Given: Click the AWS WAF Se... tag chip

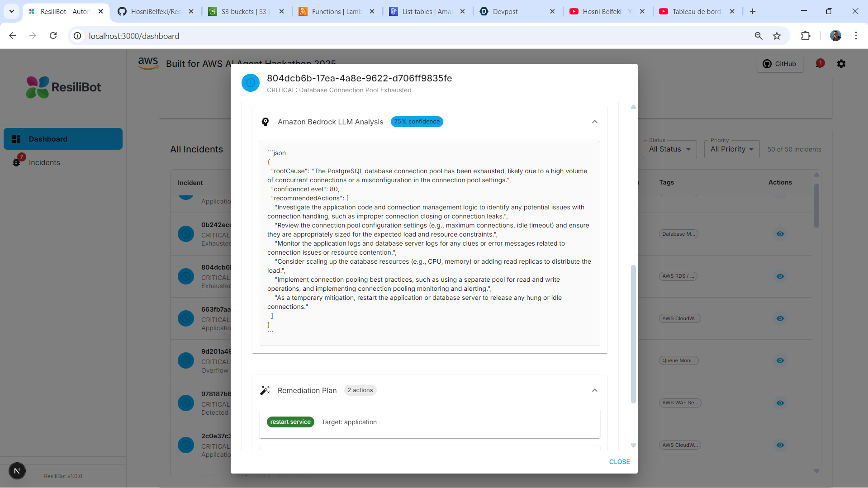Looking at the screenshot, I should click(x=680, y=403).
